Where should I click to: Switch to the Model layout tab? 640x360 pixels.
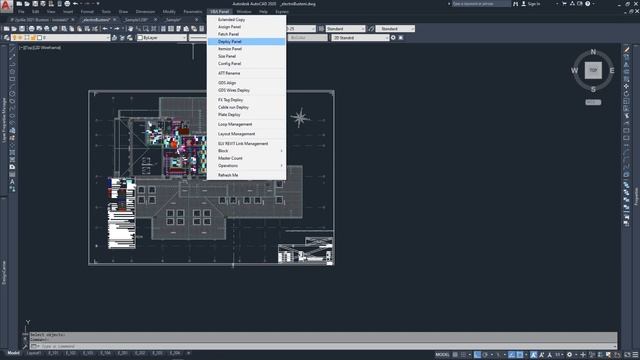13,353
